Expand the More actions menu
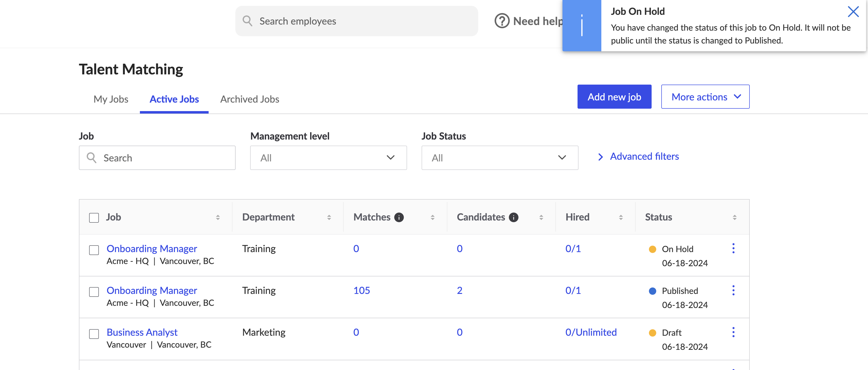The width and height of the screenshot is (868, 370). pyautogui.click(x=705, y=97)
